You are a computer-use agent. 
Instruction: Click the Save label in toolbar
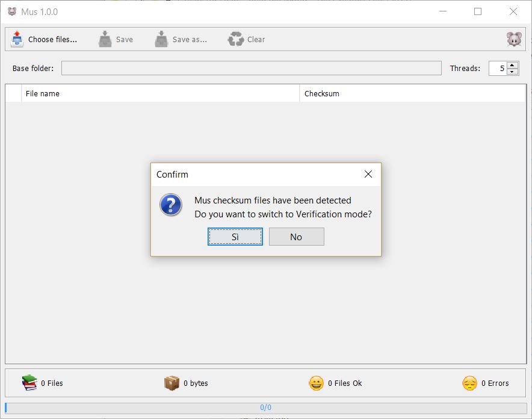pyautogui.click(x=125, y=39)
